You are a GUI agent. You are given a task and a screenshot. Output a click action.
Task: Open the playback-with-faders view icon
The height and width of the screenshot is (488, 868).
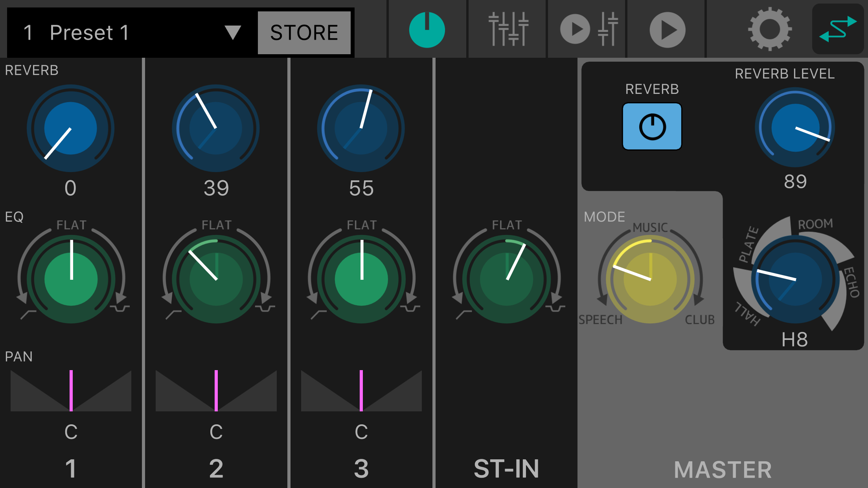pos(588,30)
